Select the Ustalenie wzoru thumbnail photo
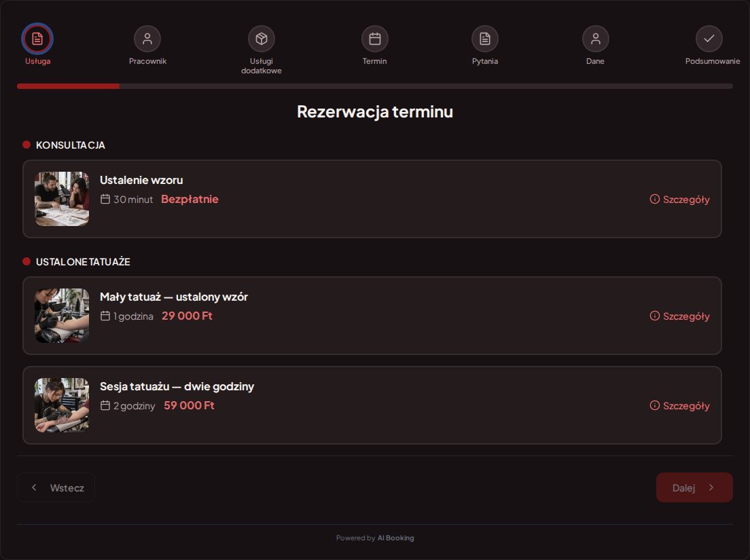The image size is (750, 560). [62, 199]
